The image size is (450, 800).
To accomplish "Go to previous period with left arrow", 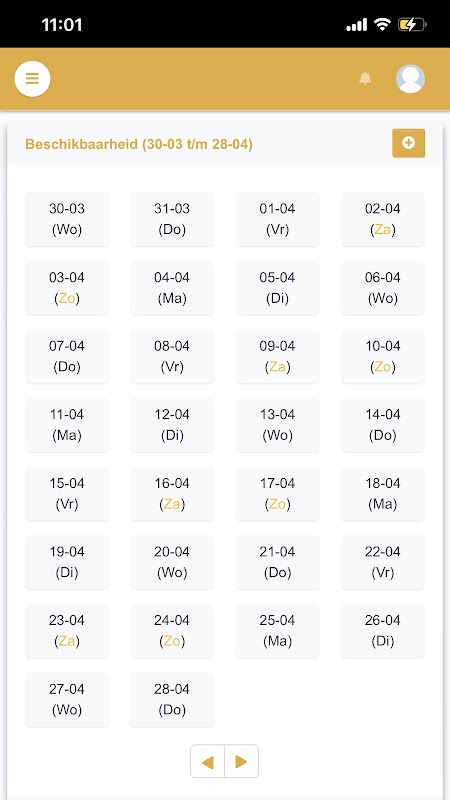I will point(207,762).
